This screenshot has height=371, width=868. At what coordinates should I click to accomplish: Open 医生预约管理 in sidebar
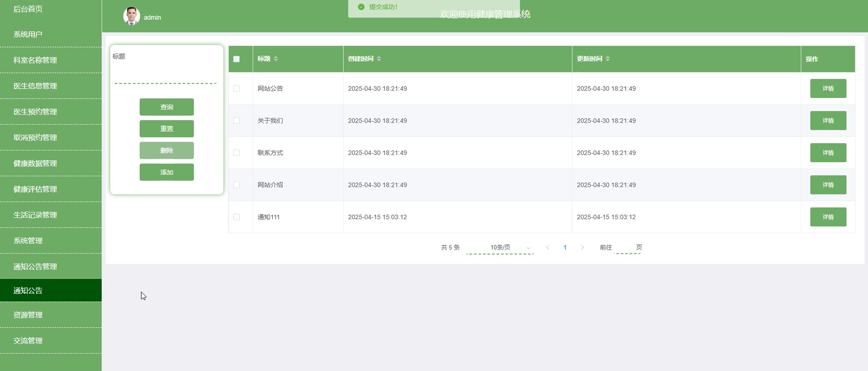coord(35,112)
